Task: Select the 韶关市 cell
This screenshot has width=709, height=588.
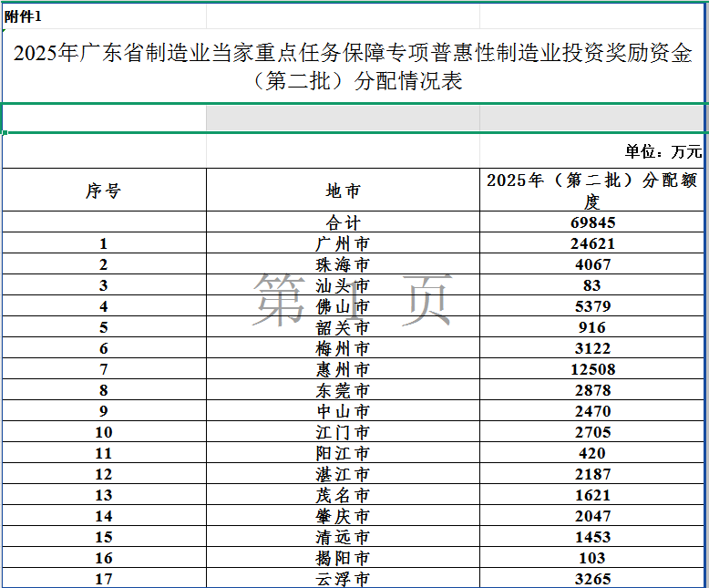Action: [343, 327]
